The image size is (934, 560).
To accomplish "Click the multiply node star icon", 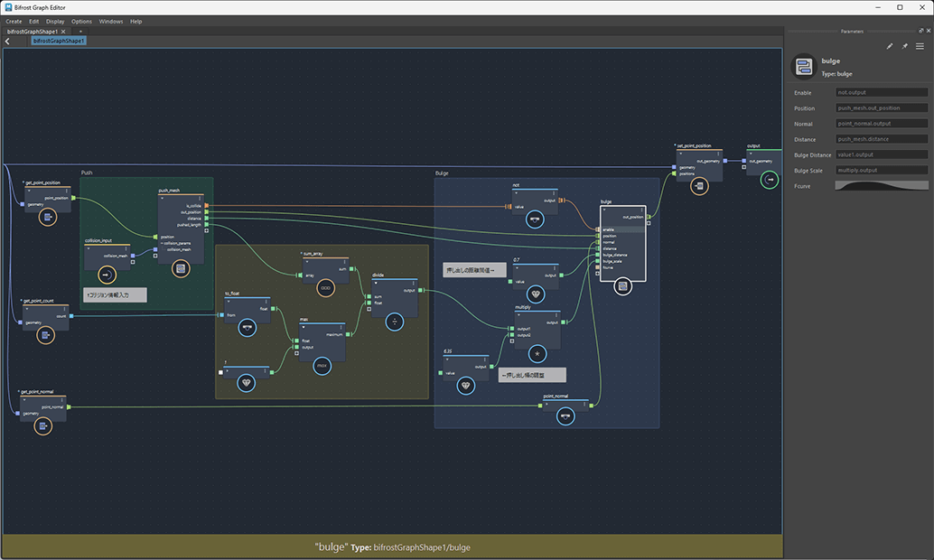I will 537,354.
